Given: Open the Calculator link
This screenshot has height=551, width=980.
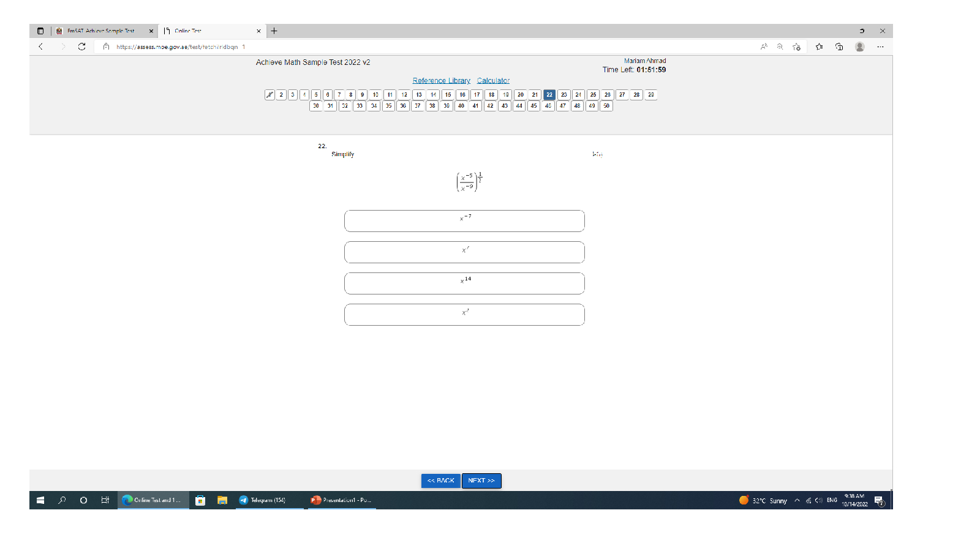Looking at the screenshot, I should [493, 81].
